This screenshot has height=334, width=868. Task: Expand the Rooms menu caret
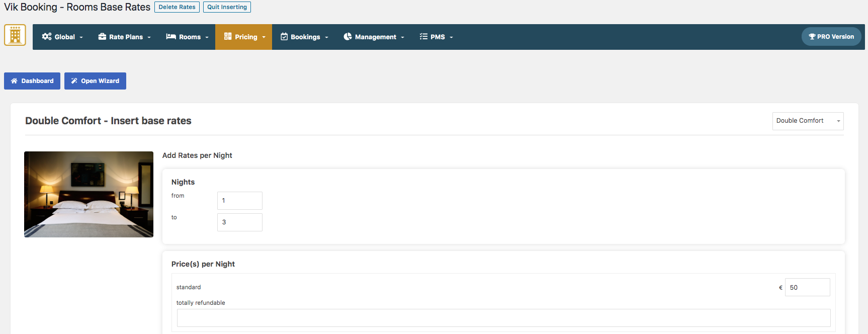tap(207, 37)
